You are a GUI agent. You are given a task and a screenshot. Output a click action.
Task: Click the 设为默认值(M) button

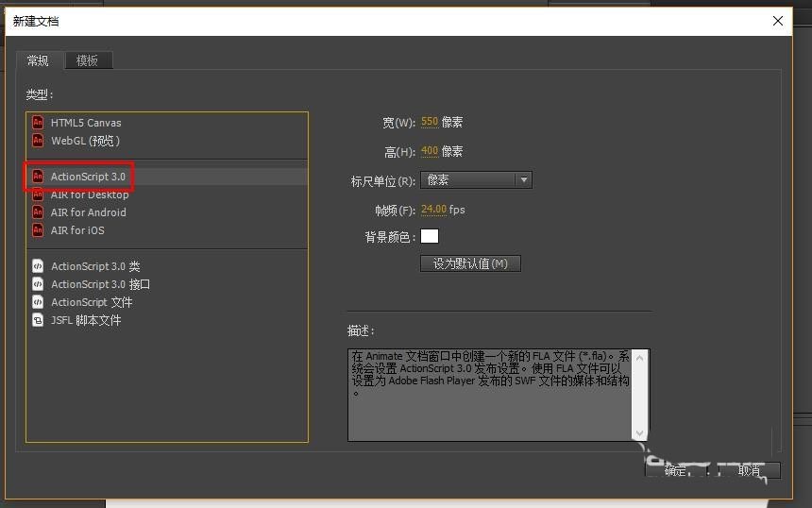pos(470,263)
